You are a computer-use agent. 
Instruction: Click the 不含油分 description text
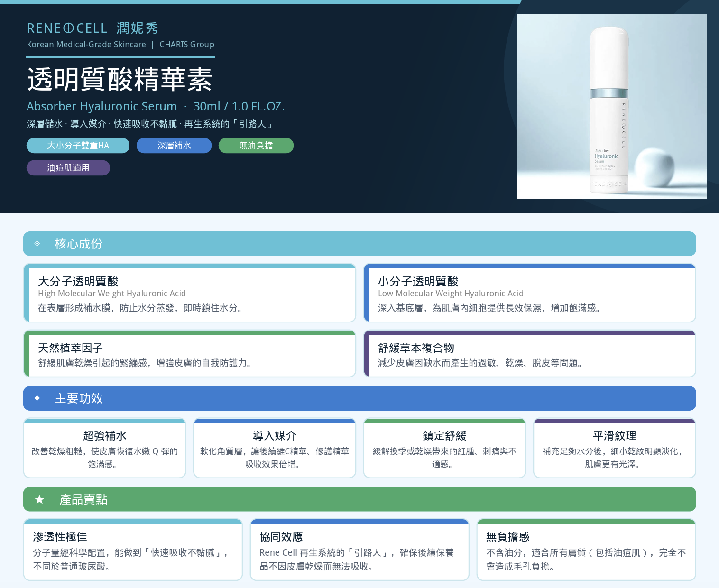click(586, 560)
